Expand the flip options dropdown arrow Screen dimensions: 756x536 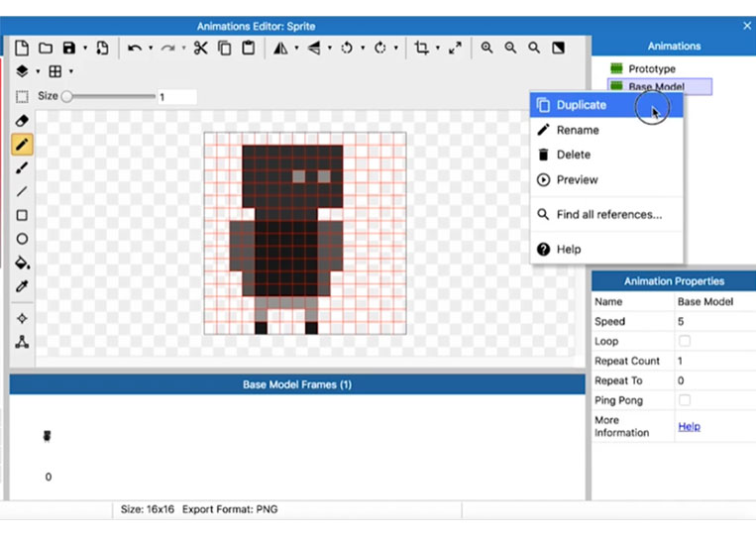point(330,48)
